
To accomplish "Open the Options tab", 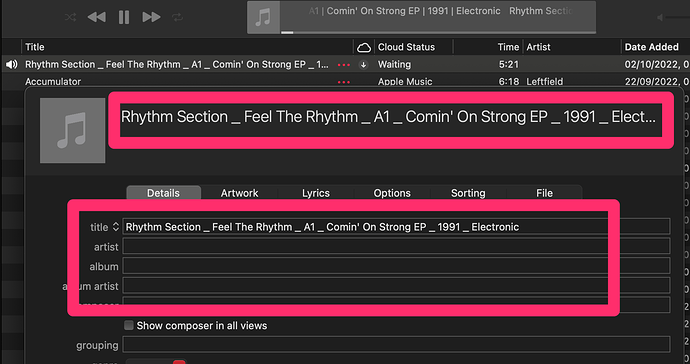I will click(392, 193).
